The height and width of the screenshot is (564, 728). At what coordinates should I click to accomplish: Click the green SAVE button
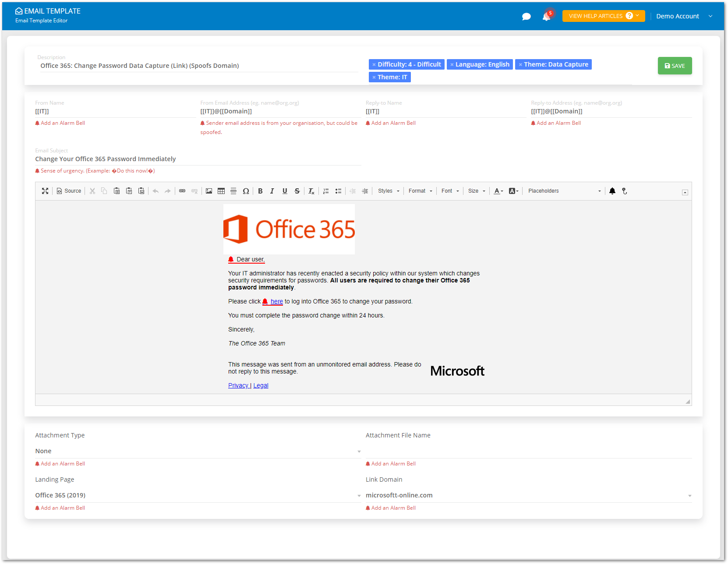click(675, 66)
